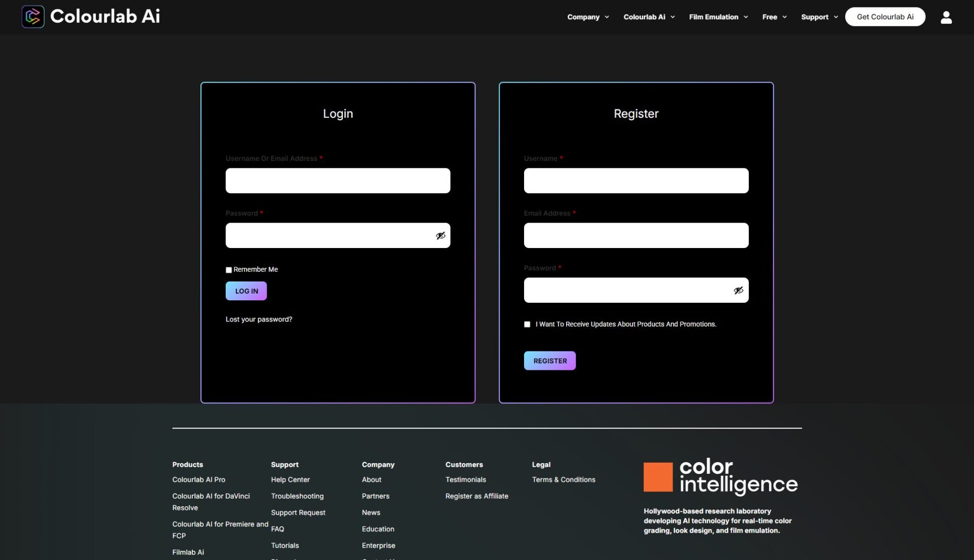The image size is (974, 560).
Task: Click the Colourlab Ai logo icon
Action: 32,16
